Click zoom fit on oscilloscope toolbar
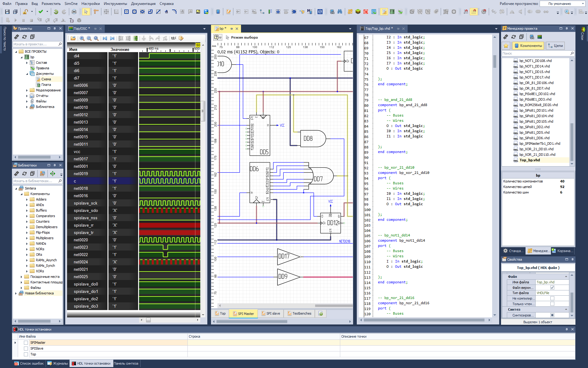 point(96,38)
